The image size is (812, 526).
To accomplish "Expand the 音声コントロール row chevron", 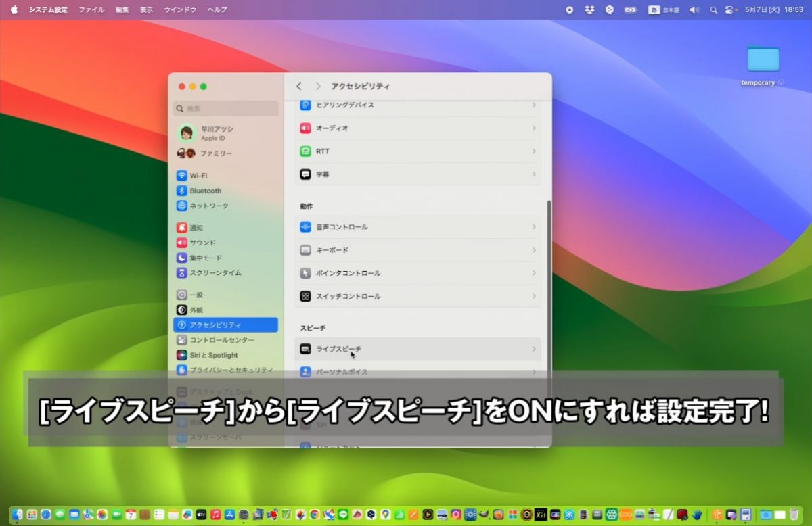I will (534, 227).
